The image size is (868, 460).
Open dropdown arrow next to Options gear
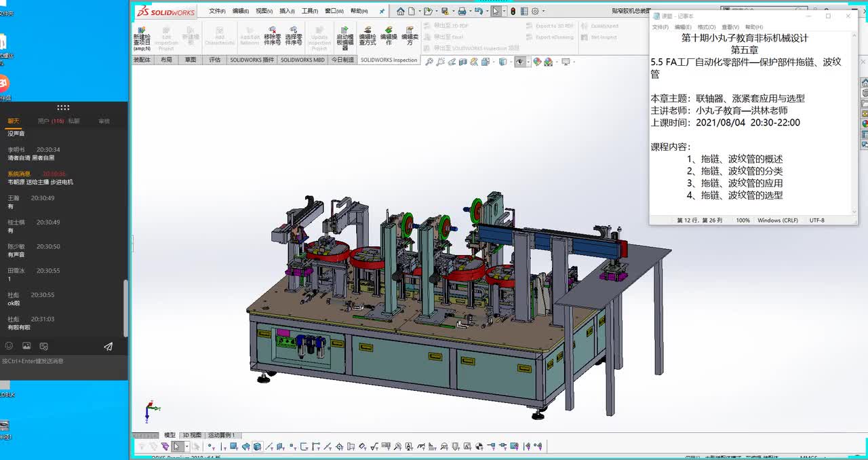[542, 12]
